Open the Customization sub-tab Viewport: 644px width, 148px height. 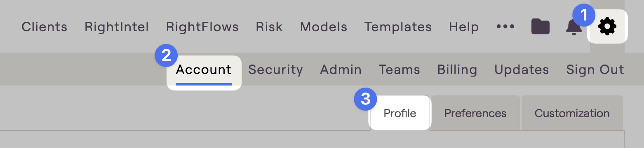(572, 113)
